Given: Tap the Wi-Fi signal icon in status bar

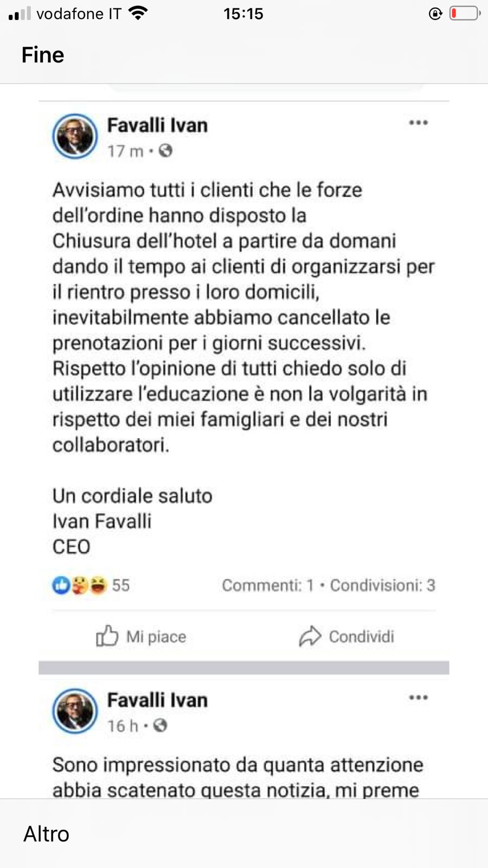Looking at the screenshot, I should point(138,14).
